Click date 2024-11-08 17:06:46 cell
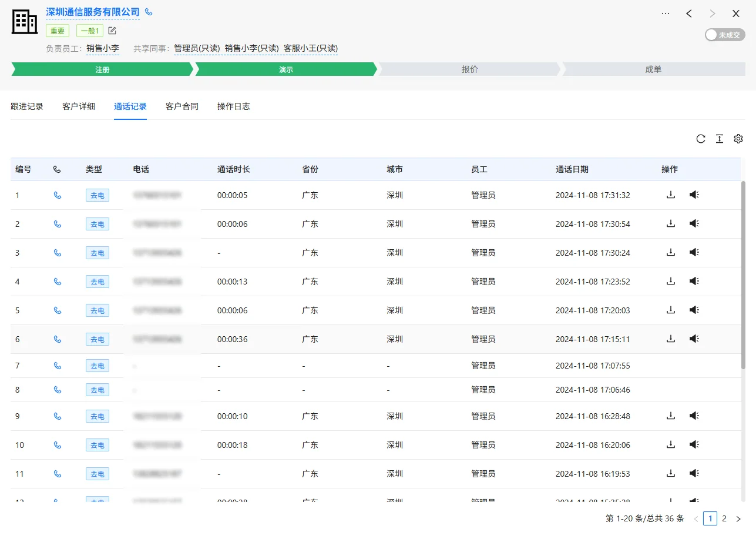The image size is (756, 549). pyautogui.click(x=593, y=390)
